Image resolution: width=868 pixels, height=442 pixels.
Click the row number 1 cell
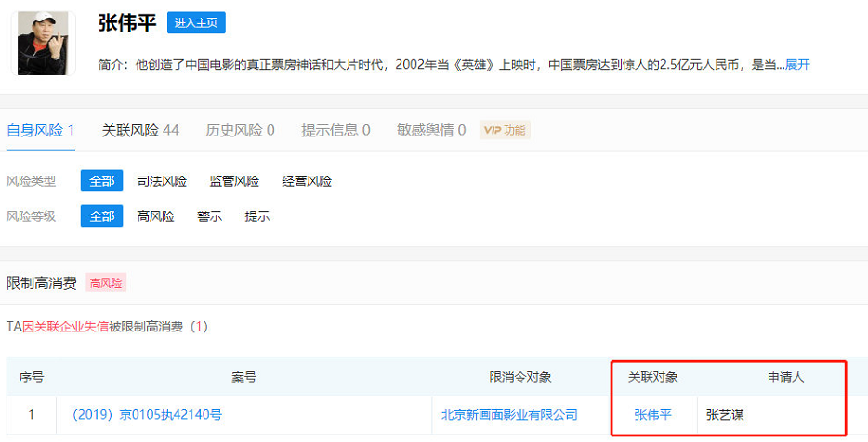click(x=31, y=414)
